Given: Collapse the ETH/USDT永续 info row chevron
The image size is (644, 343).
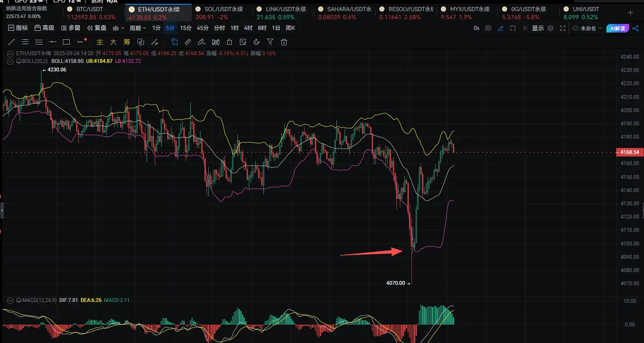Looking at the screenshot, I should tap(10, 53).
